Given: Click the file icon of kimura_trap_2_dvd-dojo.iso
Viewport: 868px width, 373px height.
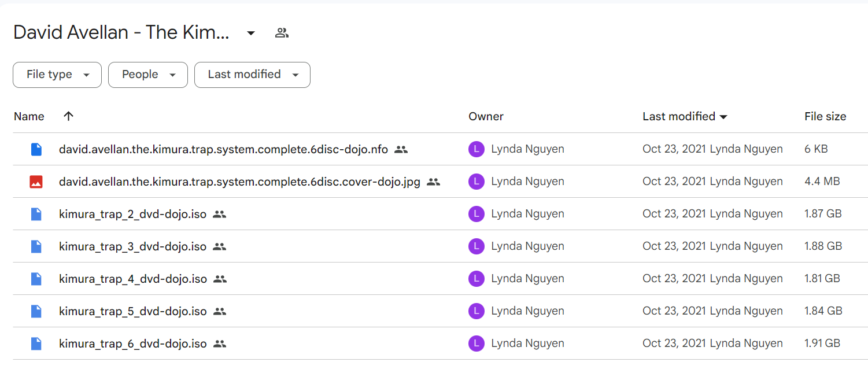Looking at the screenshot, I should tap(36, 214).
